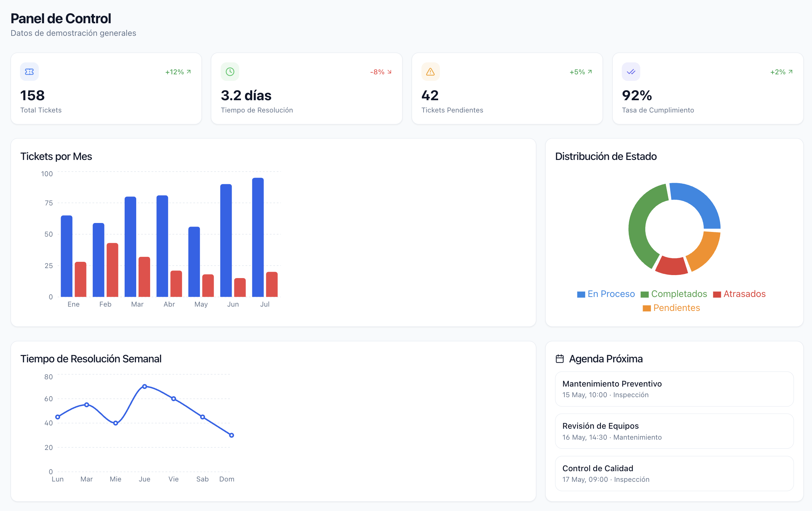Click the blue Jul bar in Tickets por Mes
This screenshot has height=511, width=812.
pyautogui.click(x=258, y=237)
